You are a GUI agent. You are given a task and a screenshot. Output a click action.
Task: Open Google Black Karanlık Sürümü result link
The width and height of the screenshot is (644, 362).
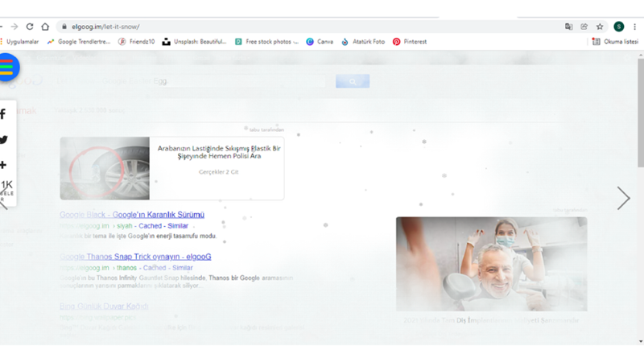pos(132,215)
